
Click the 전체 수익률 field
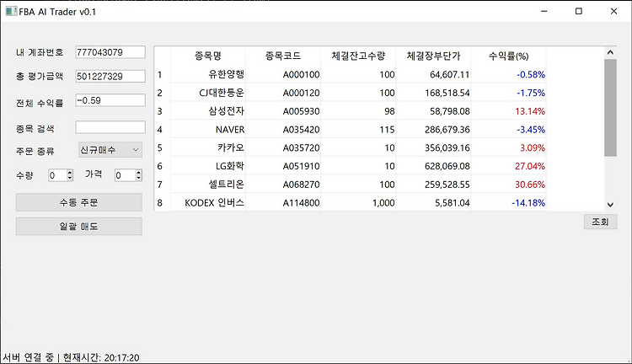(110, 100)
